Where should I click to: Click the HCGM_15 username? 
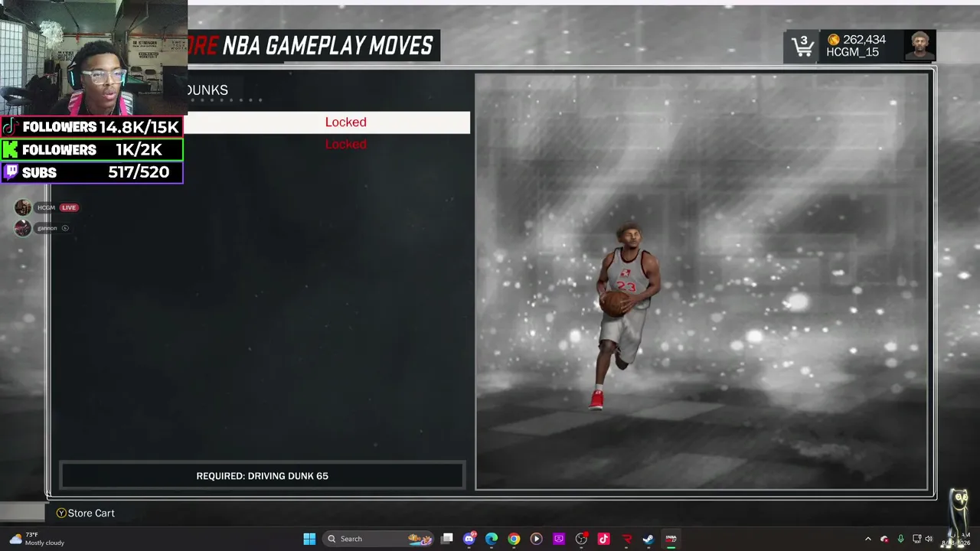coord(852,52)
